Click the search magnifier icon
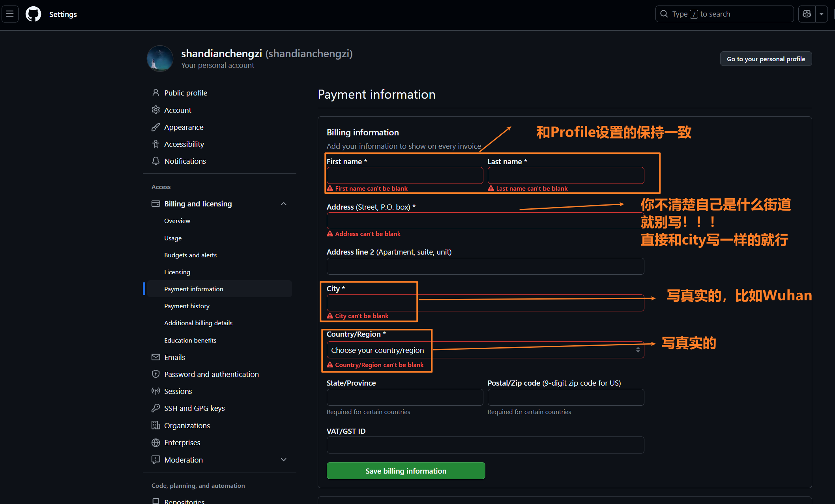835x504 pixels. [x=664, y=14]
